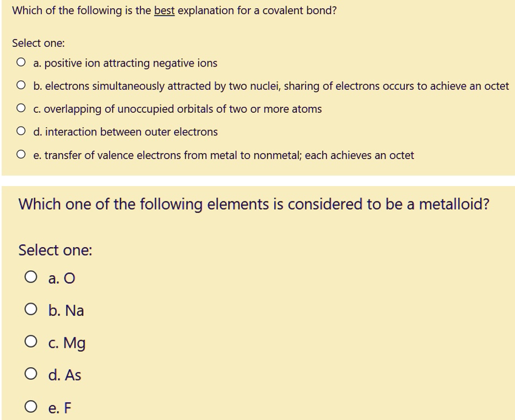Click the radio circle beside O in question two
This screenshot has height=420, width=515.
click(31, 278)
